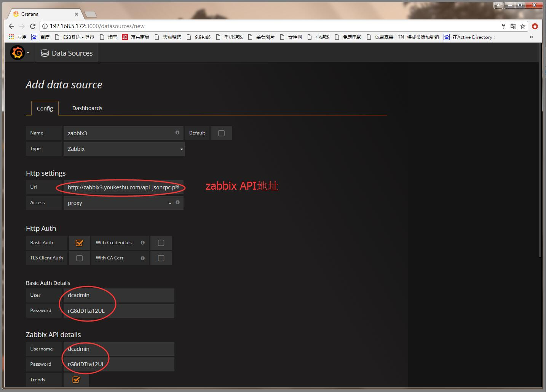The image size is (546, 392).
Task: Open the apps grid bookmark icon
Action: point(11,37)
